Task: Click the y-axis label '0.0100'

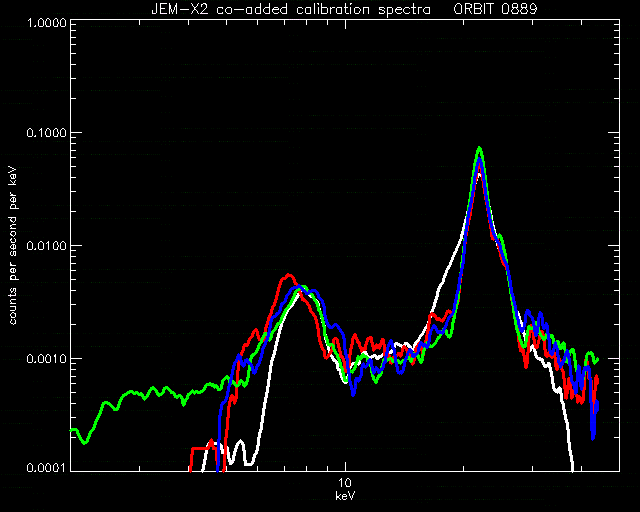Action: (46, 245)
